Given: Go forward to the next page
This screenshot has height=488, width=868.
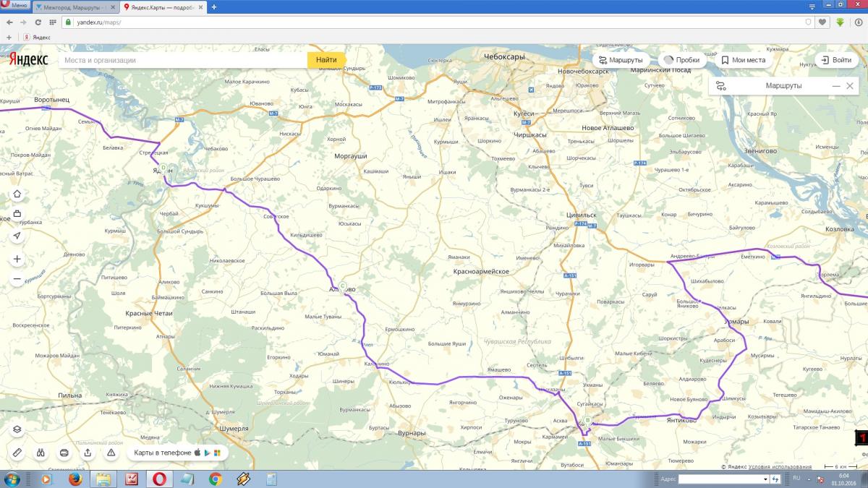Looking at the screenshot, I should 24,22.
